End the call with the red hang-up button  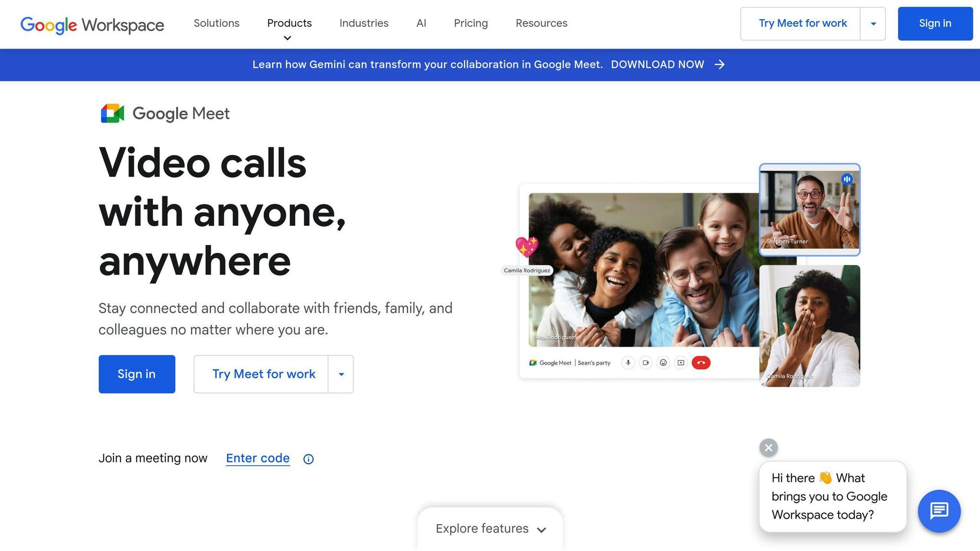tap(701, 363)
